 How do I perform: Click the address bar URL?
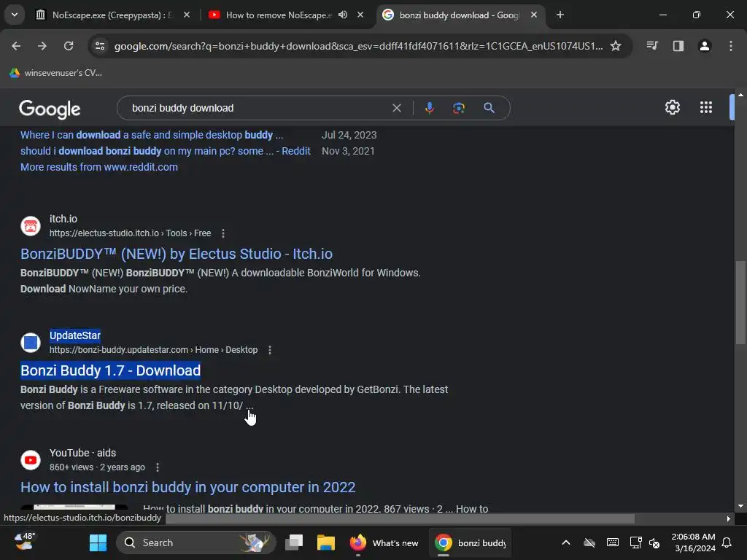point(358,46)
